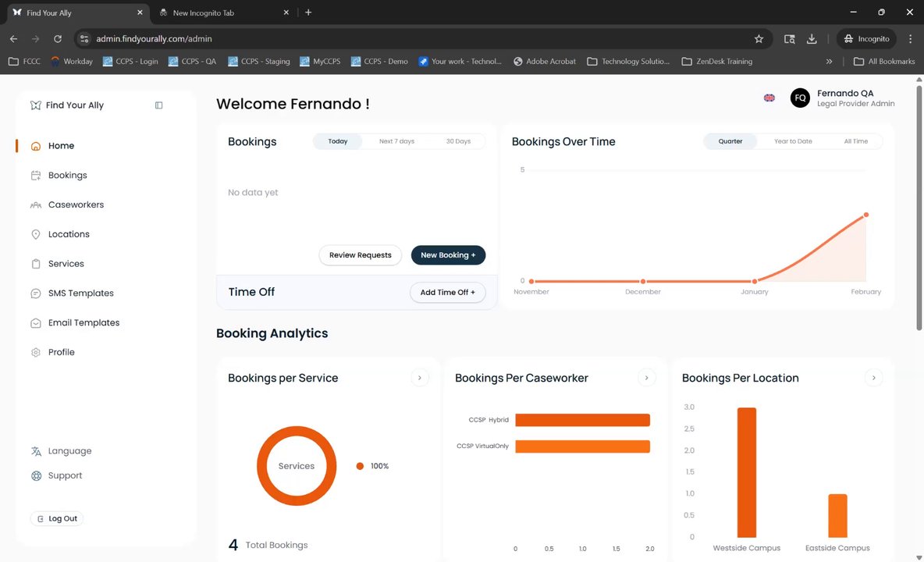The width and height of the screenshot is (924, 562).
Task: Open All Bookmarks folder
Action: (884, 61)
